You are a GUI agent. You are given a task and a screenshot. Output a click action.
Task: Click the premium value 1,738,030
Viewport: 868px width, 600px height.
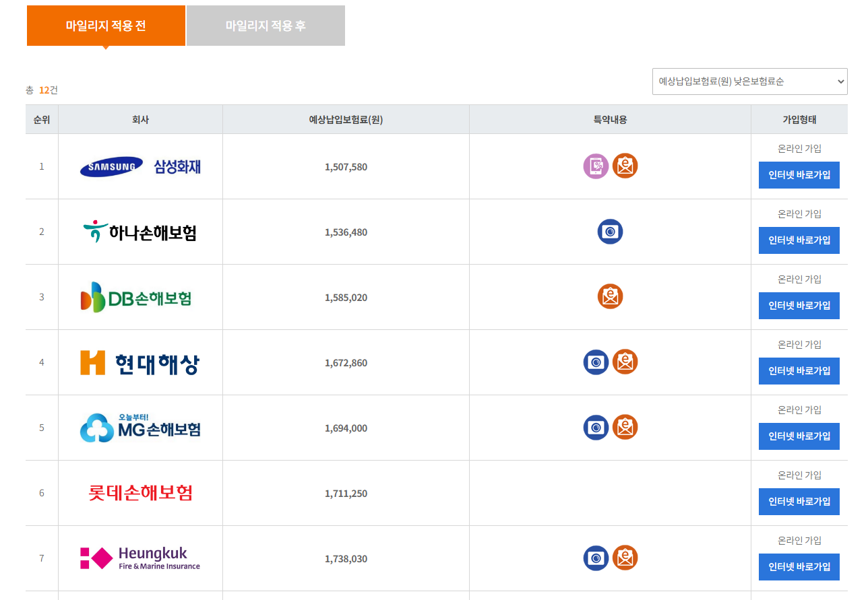pos(346,559)
